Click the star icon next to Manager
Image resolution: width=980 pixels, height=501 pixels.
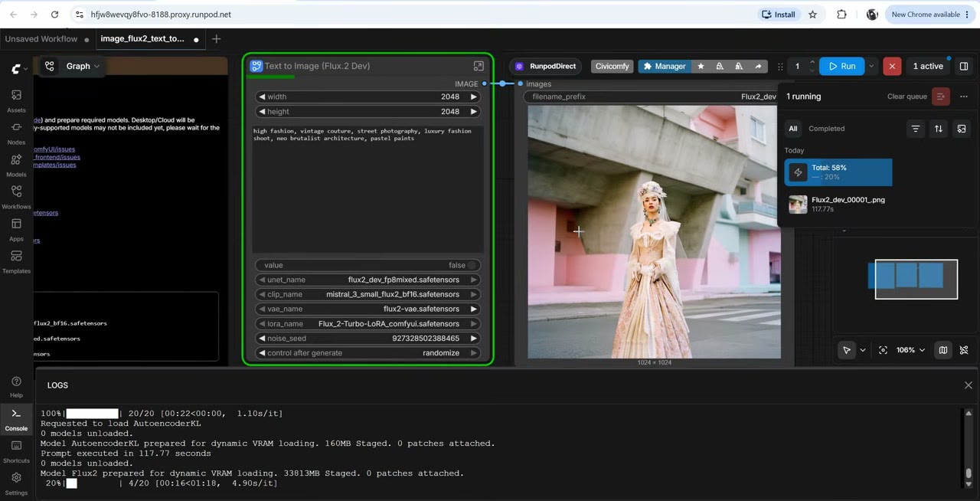(x=701, y=66)
